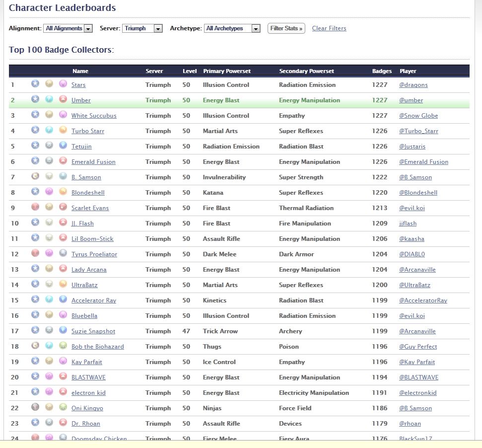Click the purple archetype icon beside White Succubus
This screenshot has height=448, width=482.
click(63, 115)
